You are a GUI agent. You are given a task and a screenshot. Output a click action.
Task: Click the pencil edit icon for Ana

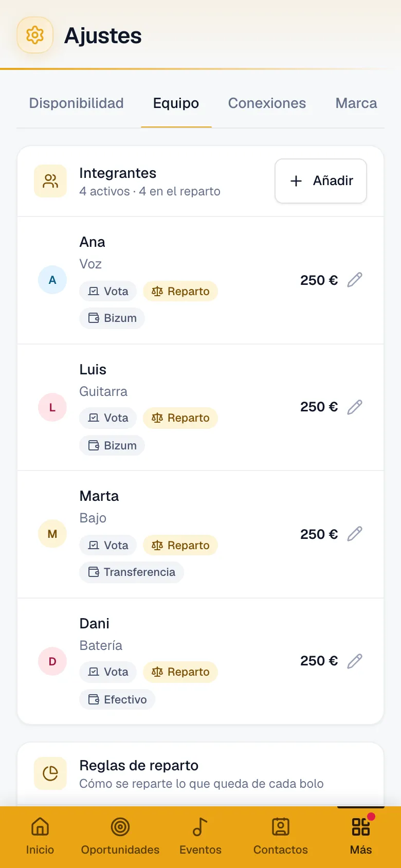[x=355, y=280]
